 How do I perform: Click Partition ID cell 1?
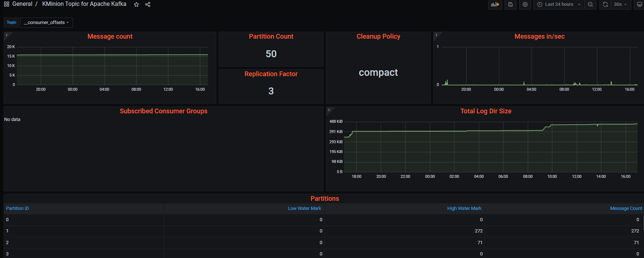click(84, 231)
